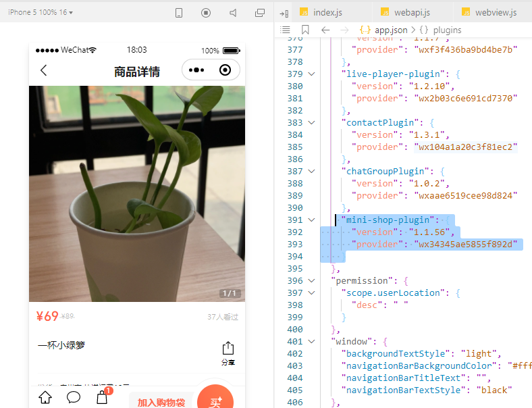This screenshot has width=532, height=408.
Task: Click the "mini-shop-plugin" key
Action: point(388,220)
